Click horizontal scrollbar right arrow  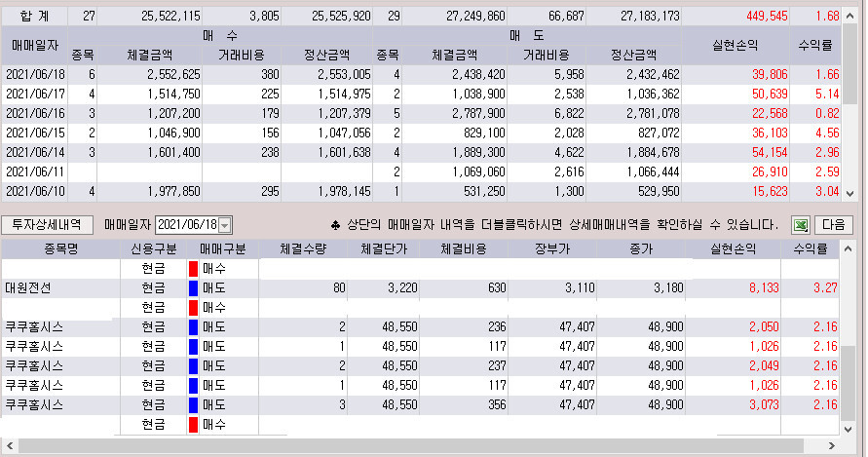tap(831, 445)
